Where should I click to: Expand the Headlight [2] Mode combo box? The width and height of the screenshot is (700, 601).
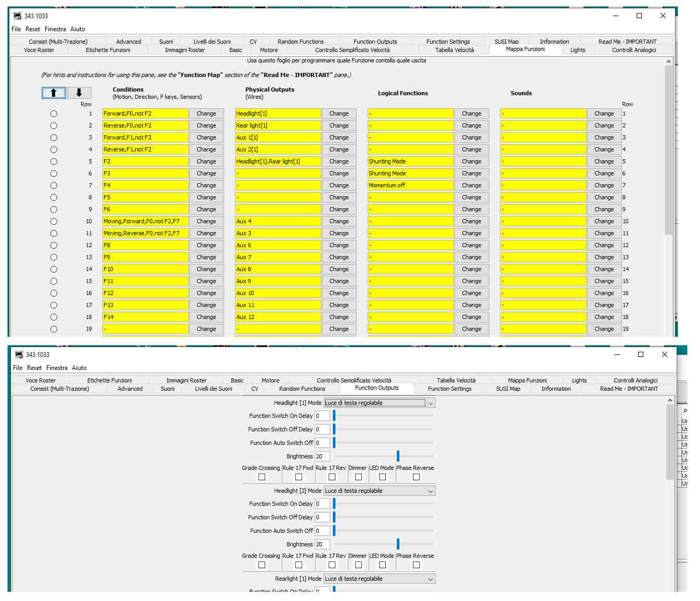click(430, 491)
